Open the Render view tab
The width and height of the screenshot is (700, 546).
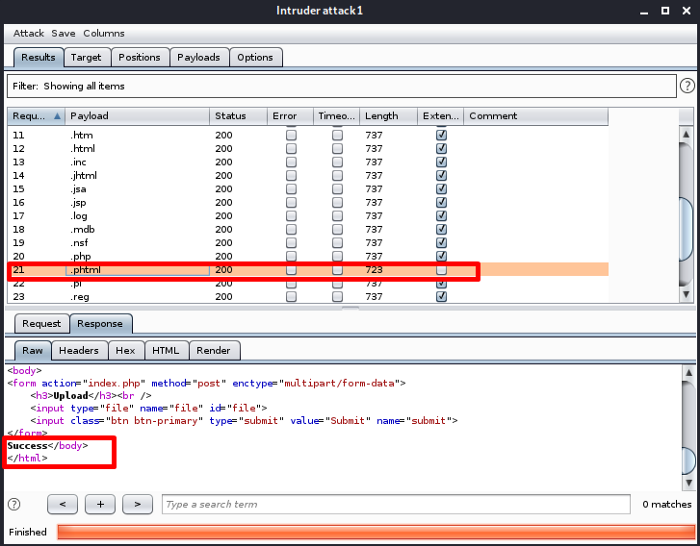point(213,350)
